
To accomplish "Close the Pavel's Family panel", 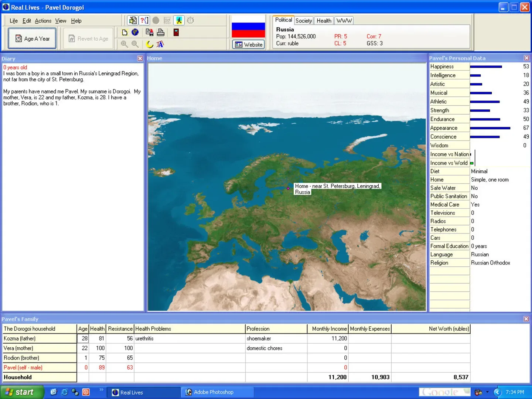I will tap(526, 319).
